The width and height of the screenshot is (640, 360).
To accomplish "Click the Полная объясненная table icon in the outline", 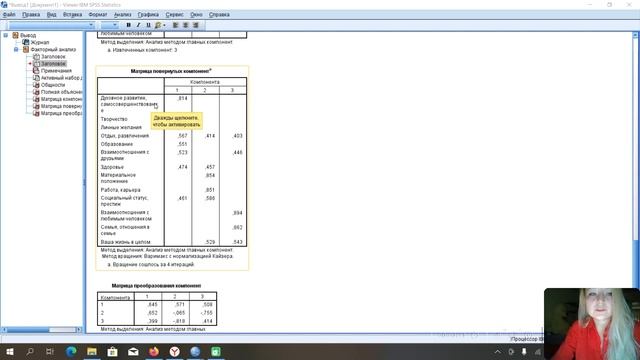I will [x=36, y=92].
